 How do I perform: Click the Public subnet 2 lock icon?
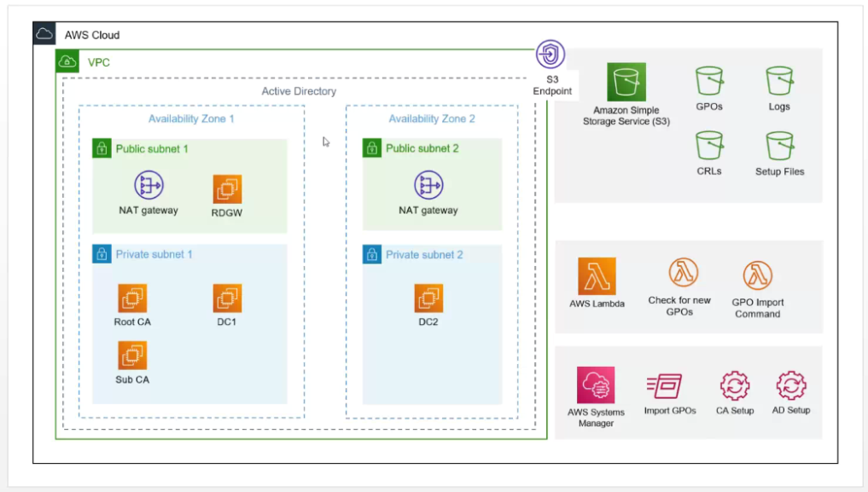point(372,148)
